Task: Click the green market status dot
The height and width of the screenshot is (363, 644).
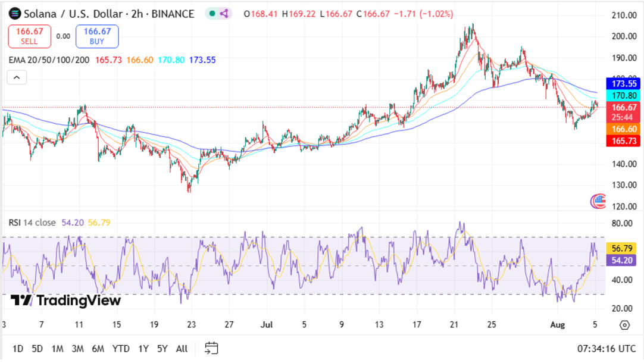Action: tap(212, 14)
